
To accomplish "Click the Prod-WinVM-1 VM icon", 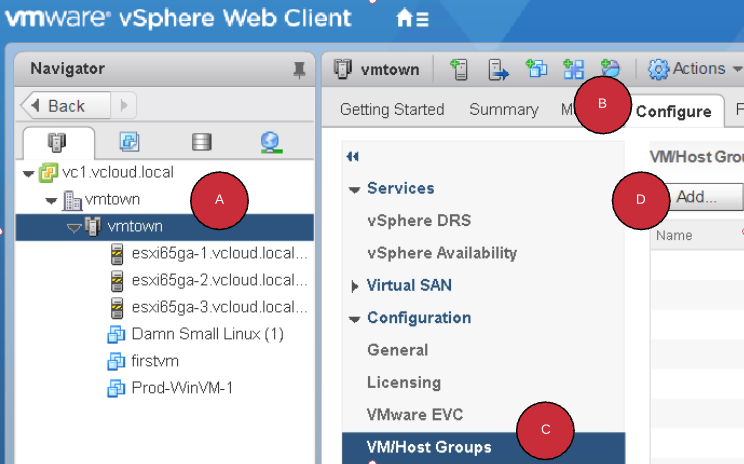I will pos(116,389).
